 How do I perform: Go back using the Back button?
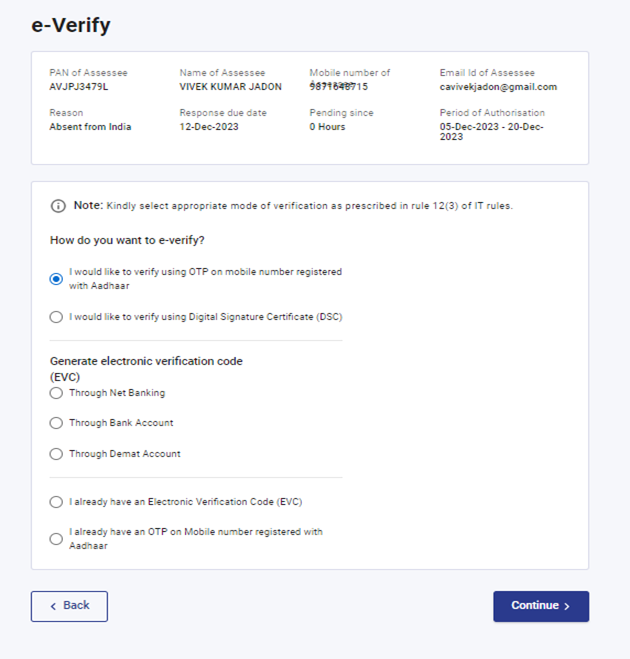pyautogui.click(x=69, y=606)
